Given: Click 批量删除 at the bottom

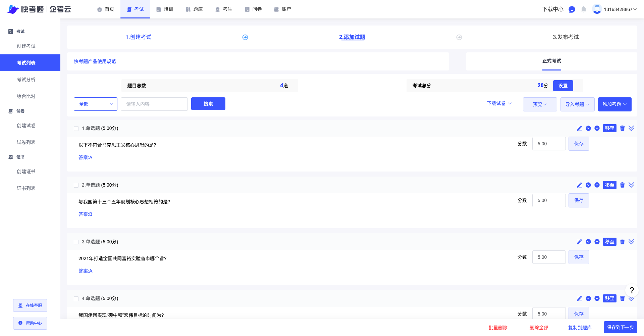Looking at the screenshot, I should click(x=498, y=328).
